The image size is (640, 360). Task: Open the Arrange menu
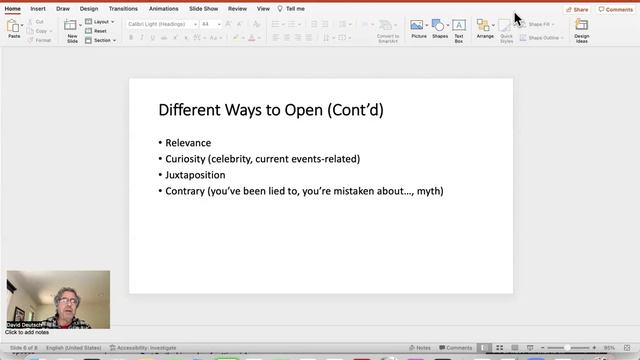pyautogui.click(x=485, y=29)
